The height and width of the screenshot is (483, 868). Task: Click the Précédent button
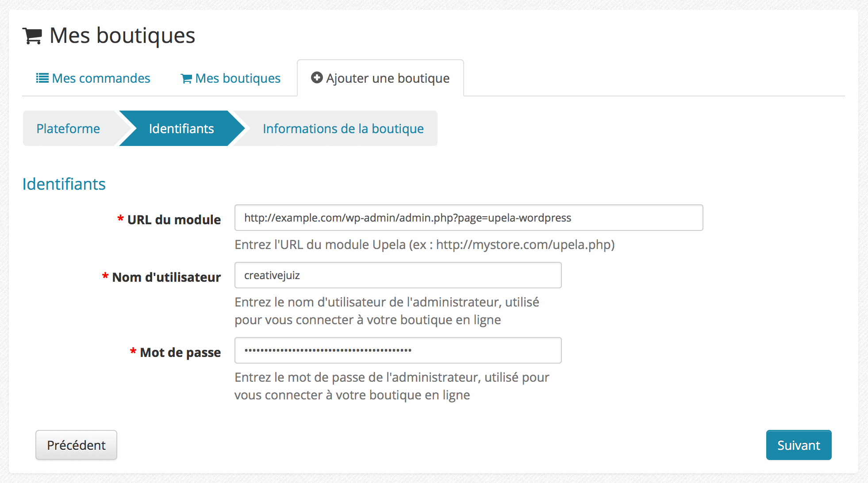76,445
